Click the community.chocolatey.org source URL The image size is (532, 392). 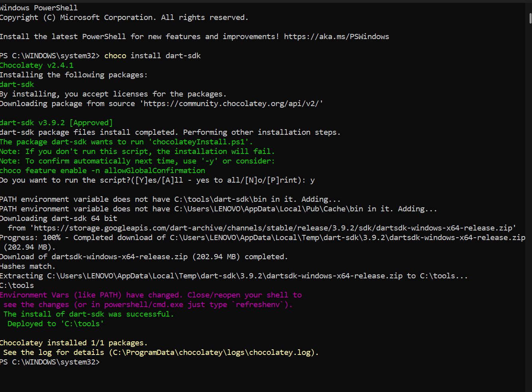(x=233, y=104)
